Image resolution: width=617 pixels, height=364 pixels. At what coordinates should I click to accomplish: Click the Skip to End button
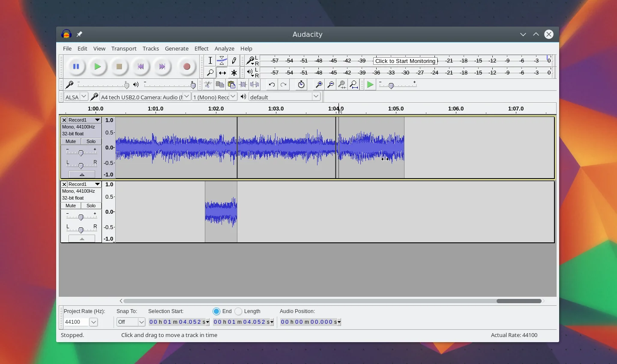pos(162,66)
